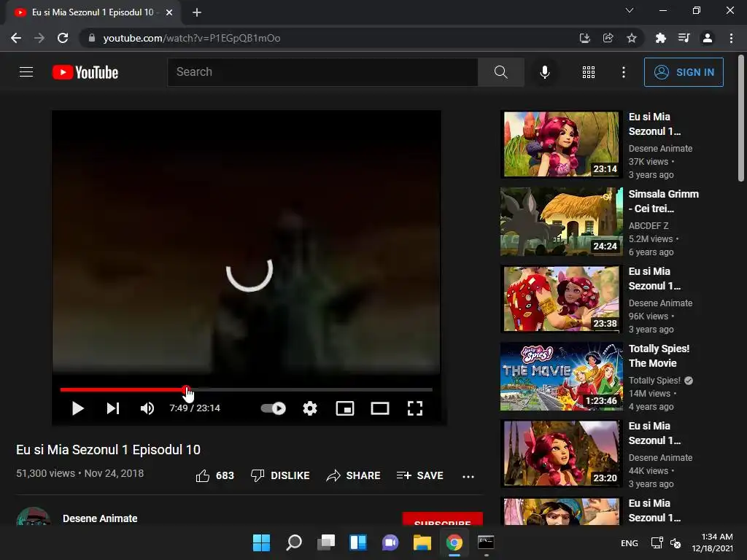
Task: Click the 'Totally Spies! The Movie' title
Action: 659,356
